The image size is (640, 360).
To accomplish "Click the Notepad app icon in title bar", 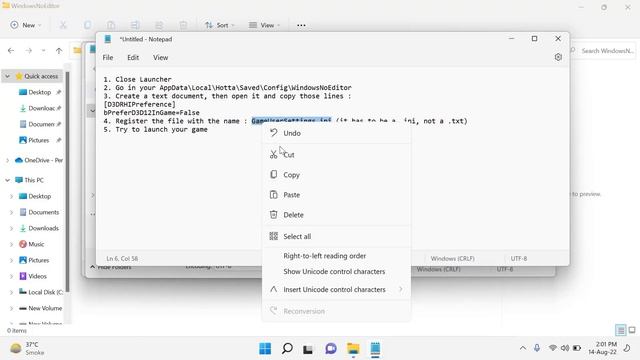I will point(108,39).
